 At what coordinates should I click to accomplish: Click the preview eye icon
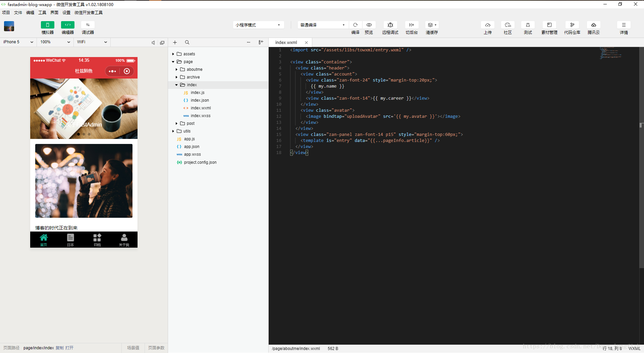(369, 25)
